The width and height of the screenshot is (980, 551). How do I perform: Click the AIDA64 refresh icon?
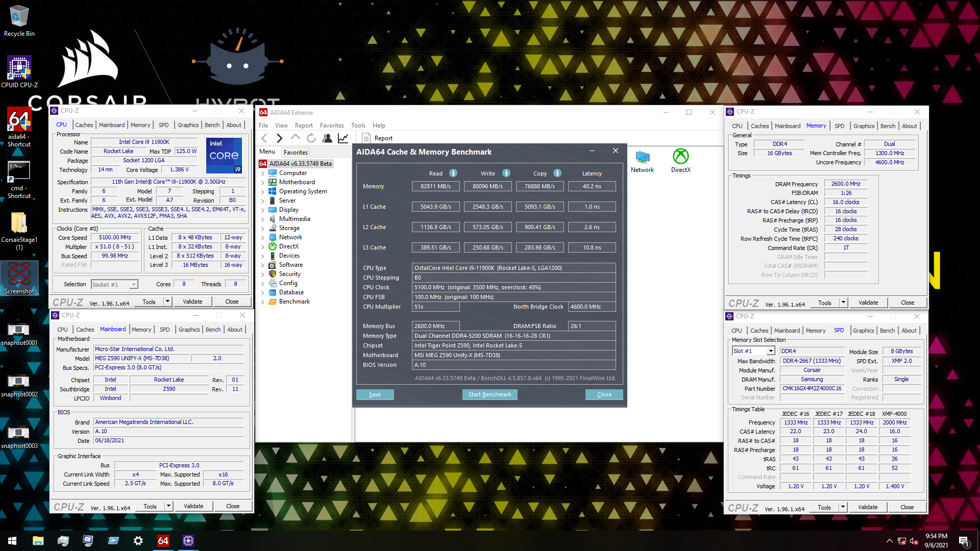pyautogui.click(x=311, y=138)
